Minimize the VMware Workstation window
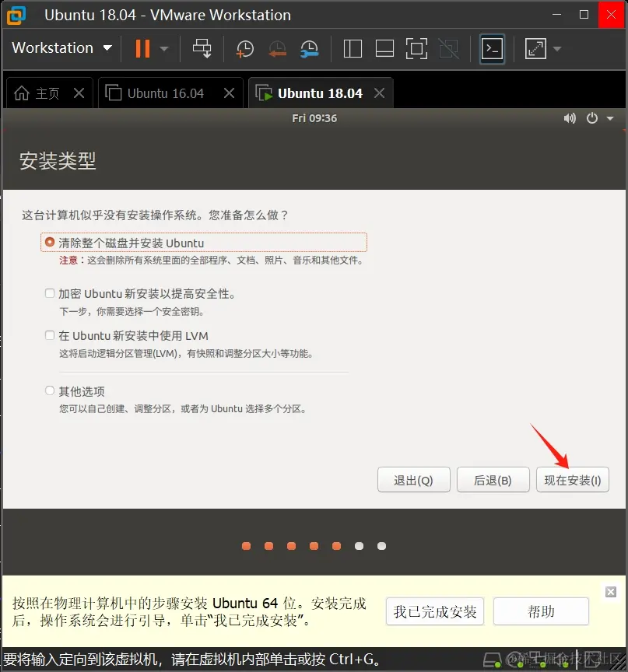 pyautogui.click(x=557, y=15)
